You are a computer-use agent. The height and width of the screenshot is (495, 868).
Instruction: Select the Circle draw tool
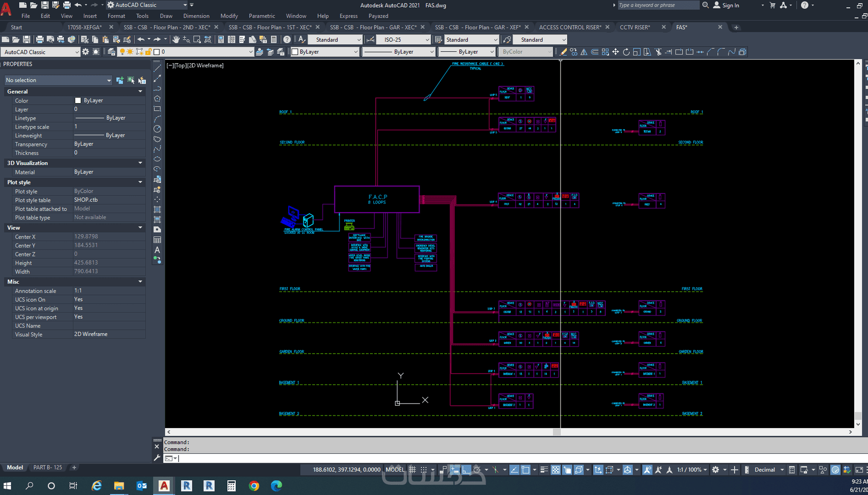coord(157,129)
